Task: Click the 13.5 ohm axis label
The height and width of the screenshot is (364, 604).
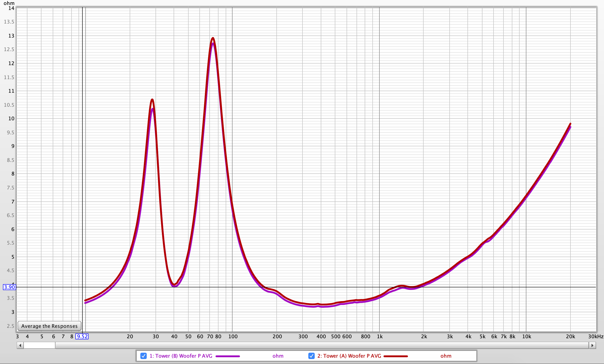Action: (x=9, y=22)
